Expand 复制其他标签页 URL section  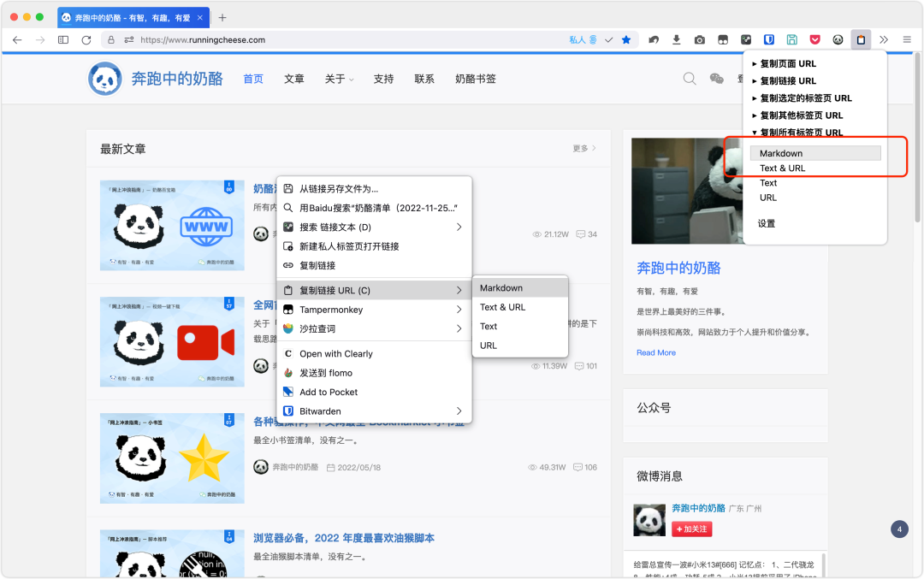(797, 115)
